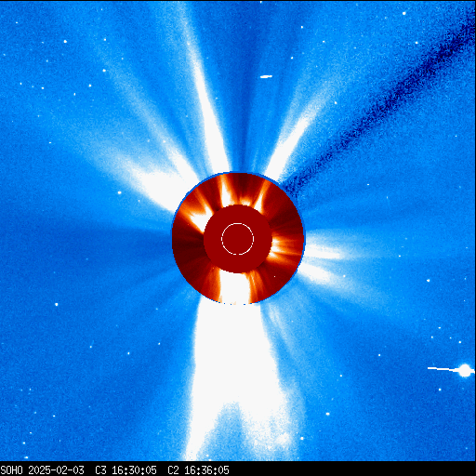Click the SOHO label in the caption bar
This screenshot has width=476, height=476.
(11, 470)
